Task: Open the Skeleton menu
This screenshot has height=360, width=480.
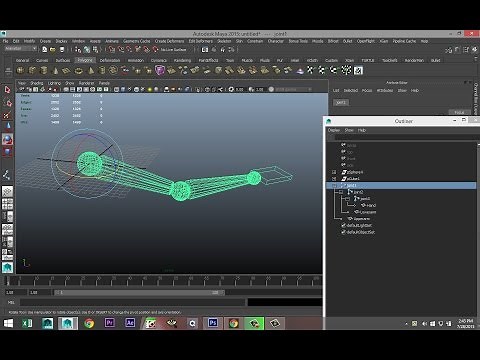Action: (x=224, y=41)
